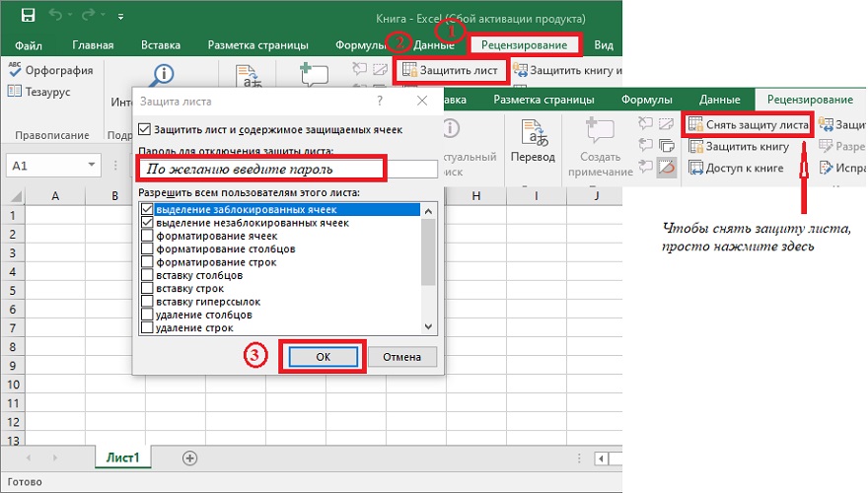
Task: Open the Вид ribbon tab
Action: pyautogui.click(x=604, y=45)
